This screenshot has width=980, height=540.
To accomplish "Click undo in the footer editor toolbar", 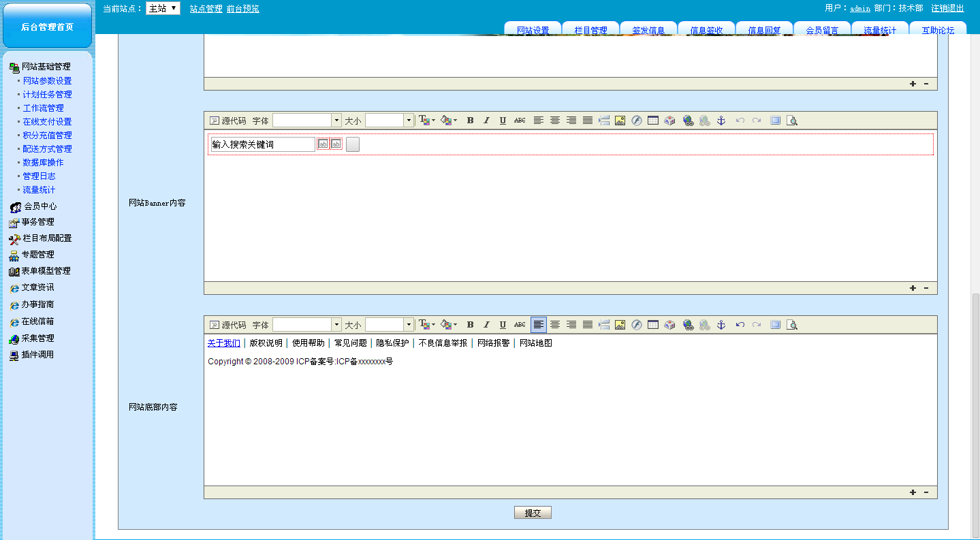I will click(740, 325).
